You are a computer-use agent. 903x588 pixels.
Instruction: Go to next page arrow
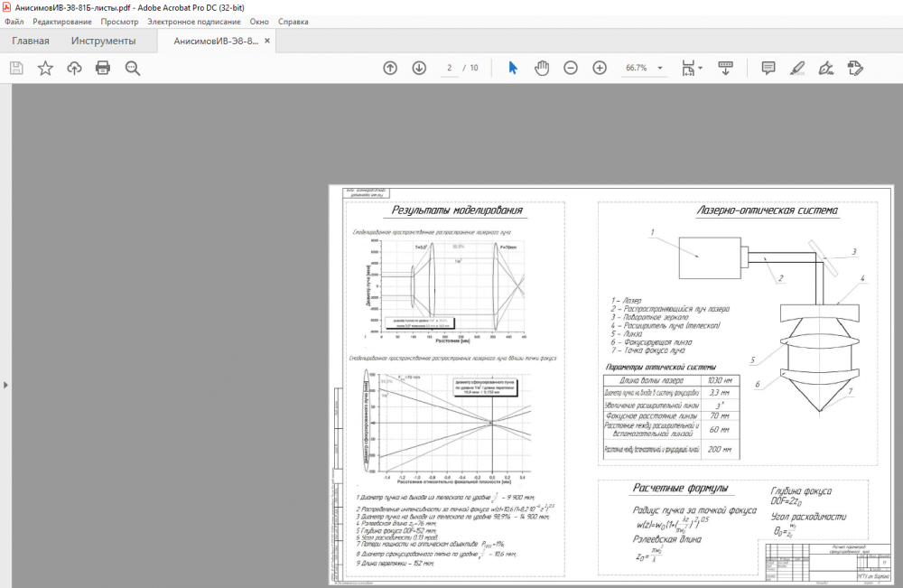419,68
